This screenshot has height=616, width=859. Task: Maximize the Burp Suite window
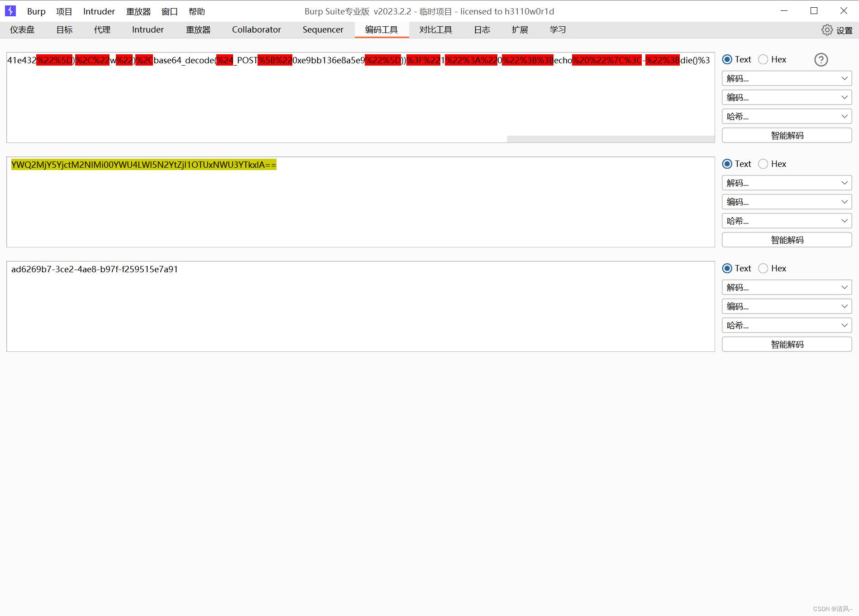[814, 11]
